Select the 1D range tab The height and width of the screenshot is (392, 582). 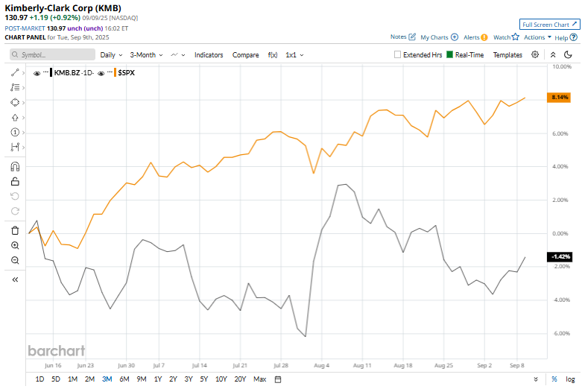tap(39, 379)
